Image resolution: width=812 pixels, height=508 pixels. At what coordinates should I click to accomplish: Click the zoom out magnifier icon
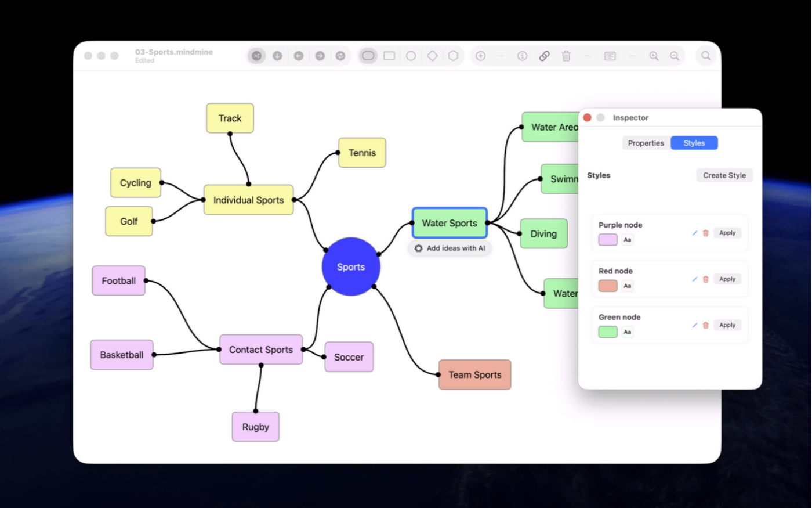point(675,56)
